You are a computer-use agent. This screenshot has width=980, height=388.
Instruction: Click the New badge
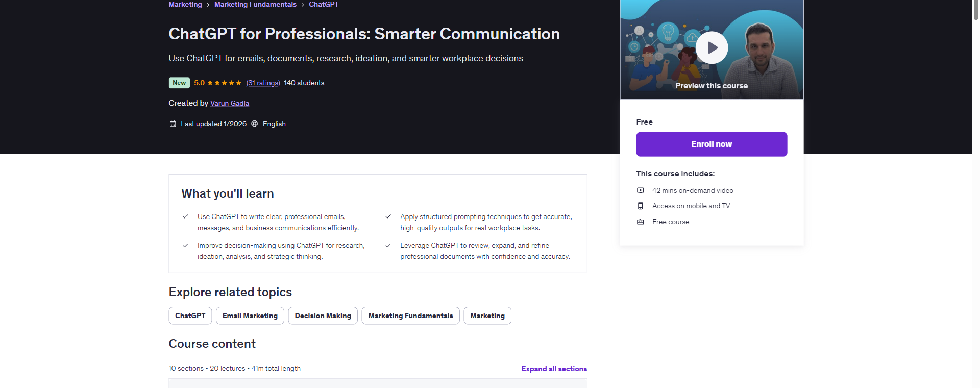click(x=179, y=83)
